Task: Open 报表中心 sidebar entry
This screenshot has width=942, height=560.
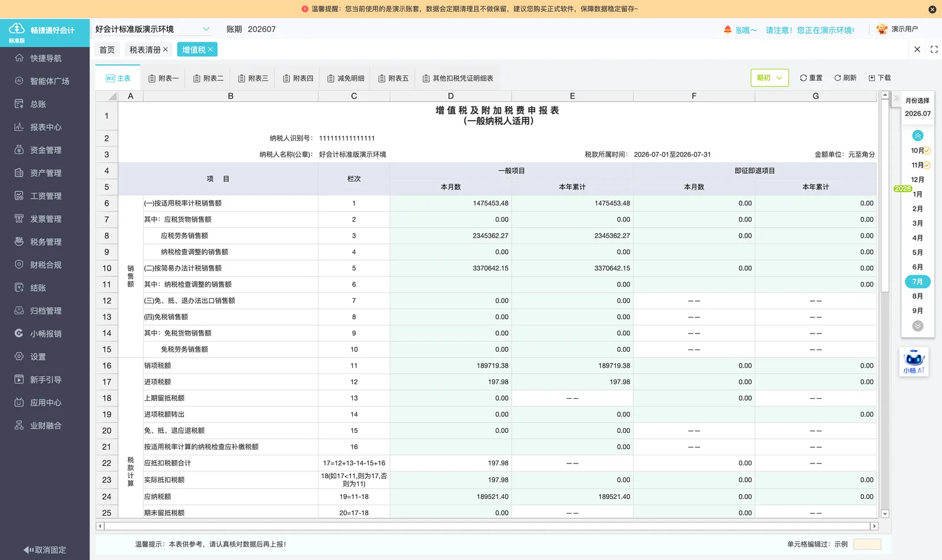Action: (45, 127)
